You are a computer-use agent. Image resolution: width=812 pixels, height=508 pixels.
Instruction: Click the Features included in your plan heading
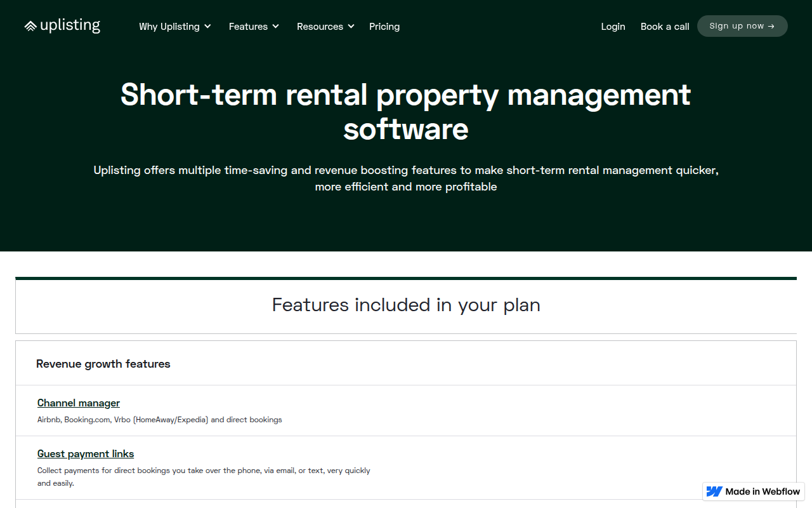406,305
